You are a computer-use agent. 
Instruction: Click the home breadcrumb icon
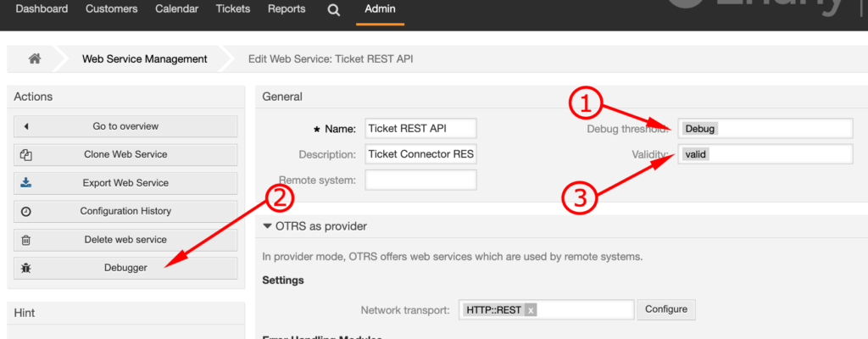click(35, 58)
